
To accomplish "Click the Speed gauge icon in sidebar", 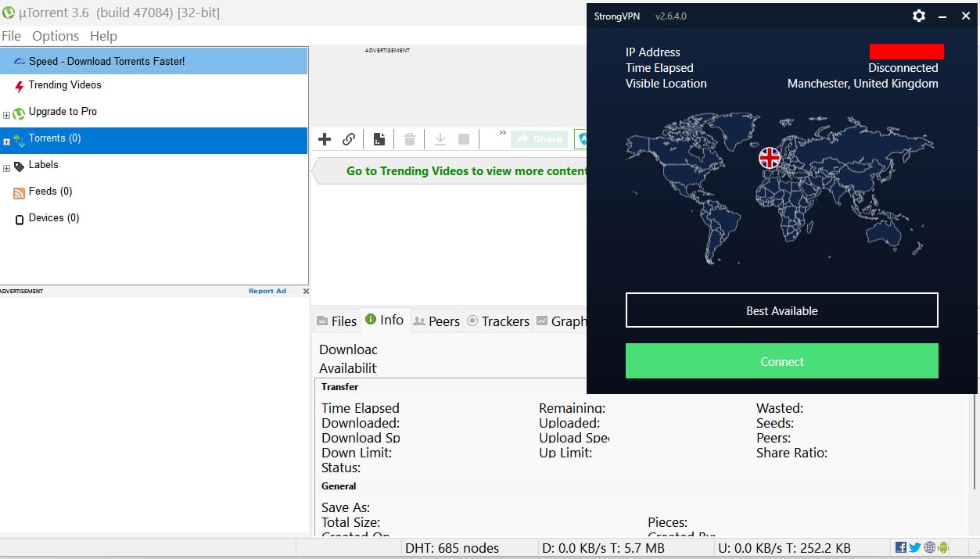I will pyautogui.click(x=20, y=61).
